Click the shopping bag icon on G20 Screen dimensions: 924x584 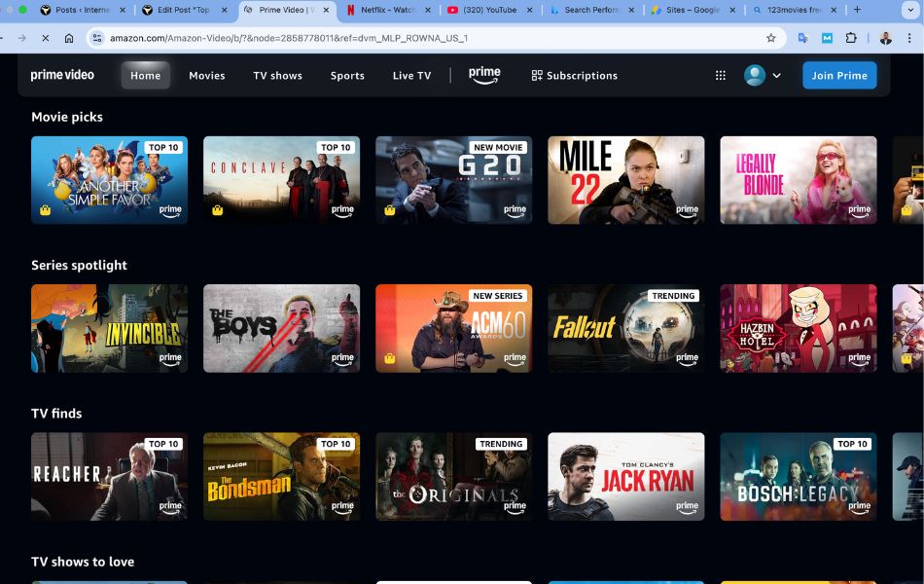click(389, 210)
